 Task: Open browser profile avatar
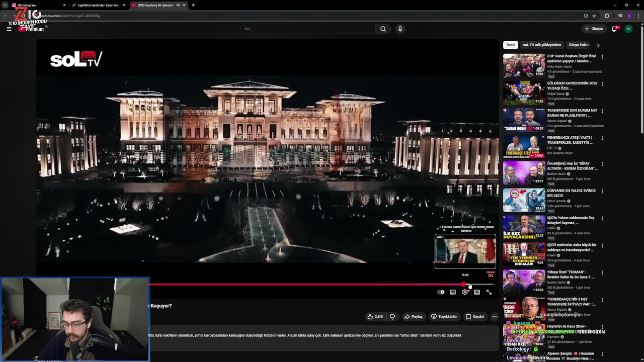pyautogui.click(x=629, y=16)
